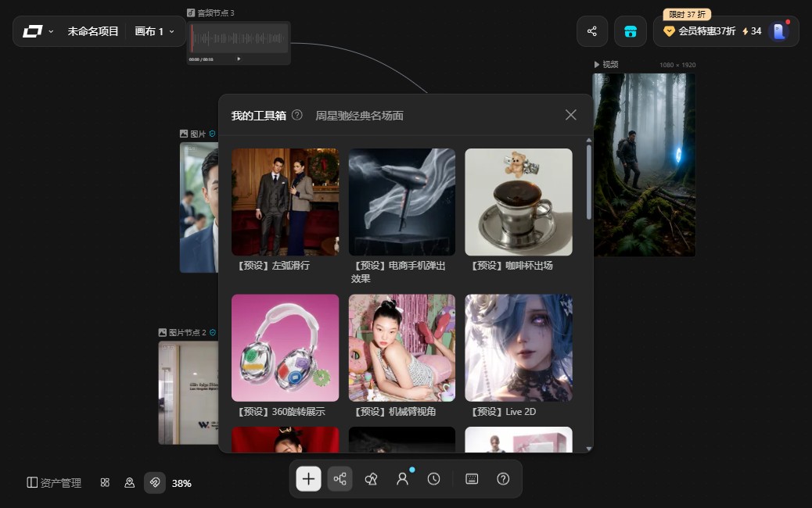Open the help question-mark icon in toolbar
Viewport: 812px width, 508px height.
pyautogui.click(x=503, y=479)
